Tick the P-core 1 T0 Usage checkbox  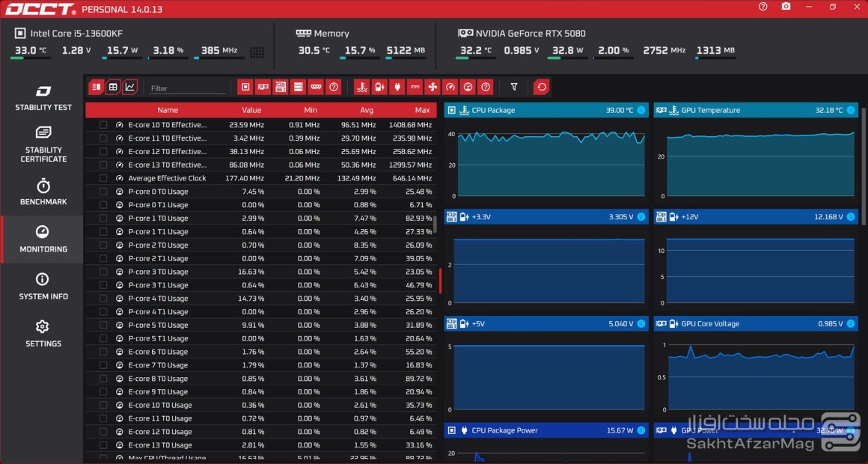[x=103, y=219]
